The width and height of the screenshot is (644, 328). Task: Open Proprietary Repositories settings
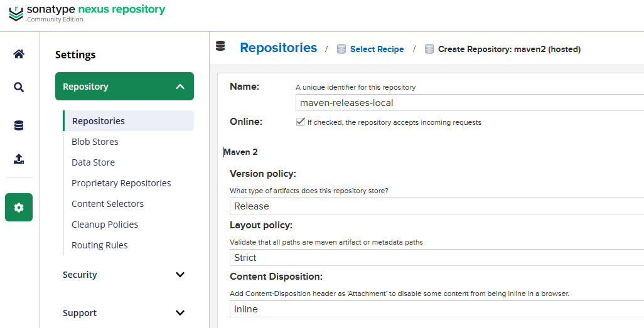coord(121,183)
